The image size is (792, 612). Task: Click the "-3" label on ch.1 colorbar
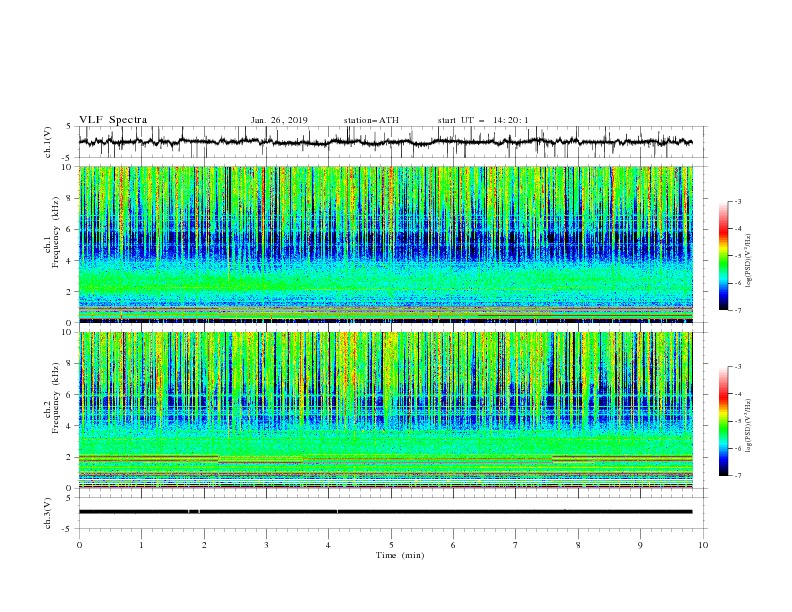738,201
